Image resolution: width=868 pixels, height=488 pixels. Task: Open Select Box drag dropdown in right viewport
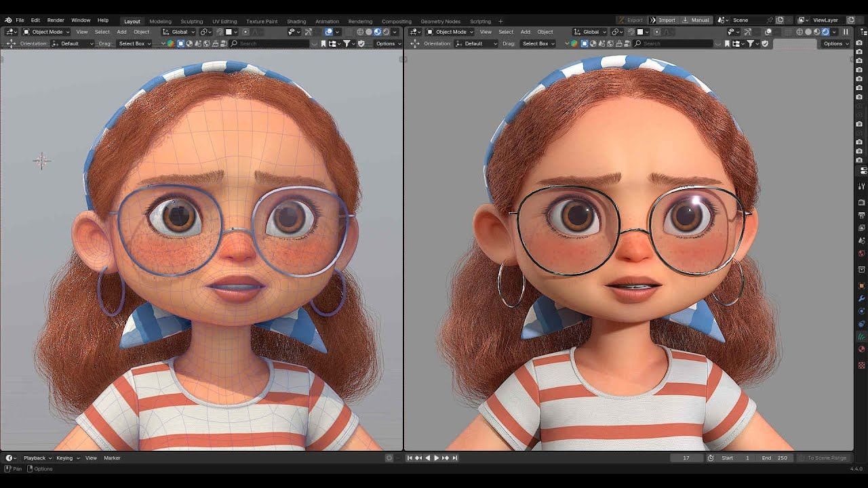pos(538,43)
